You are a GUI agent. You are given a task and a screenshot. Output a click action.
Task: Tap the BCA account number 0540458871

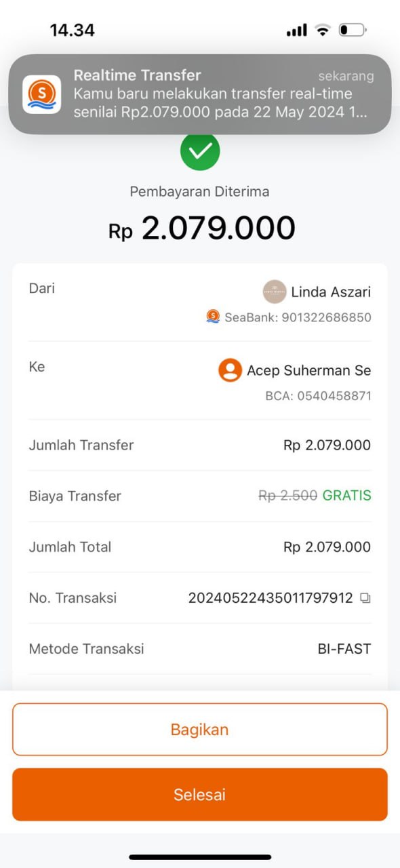pos(318,396)
